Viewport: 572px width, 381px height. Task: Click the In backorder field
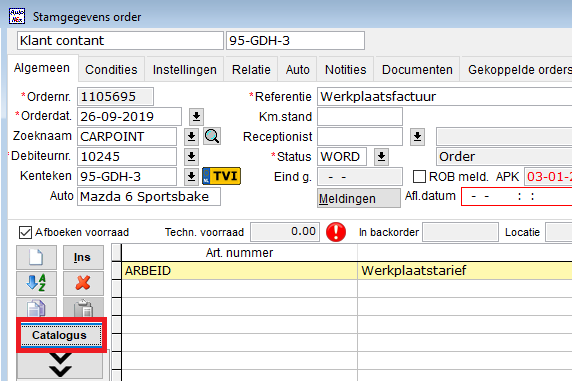point(460,232)
